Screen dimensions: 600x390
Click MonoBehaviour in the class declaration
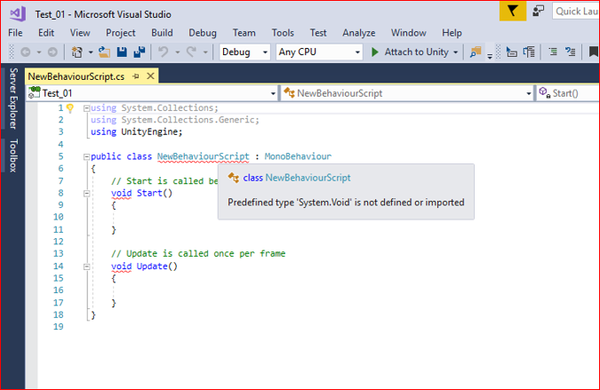coord(298,156)
